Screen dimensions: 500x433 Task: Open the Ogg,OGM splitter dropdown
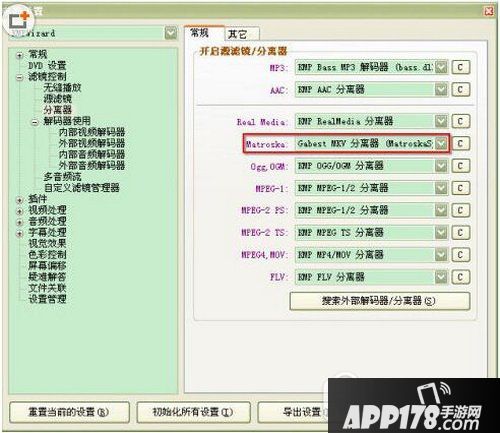[441, 166]
